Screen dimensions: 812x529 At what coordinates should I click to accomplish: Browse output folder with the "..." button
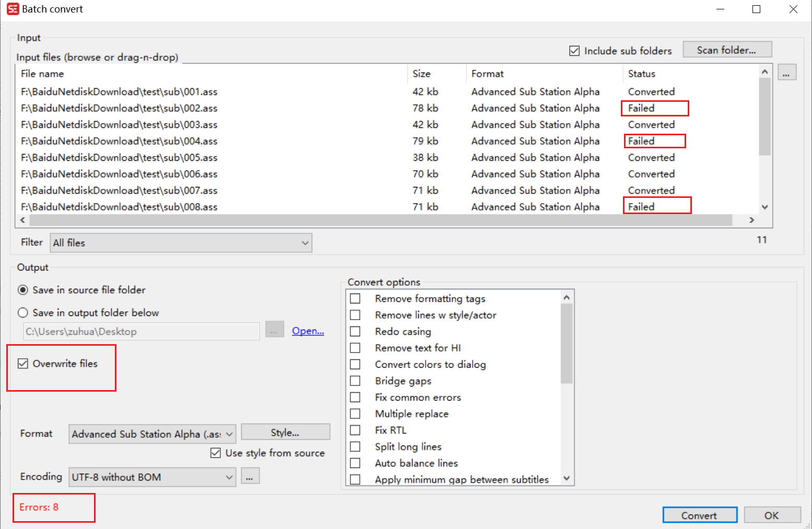274,331
